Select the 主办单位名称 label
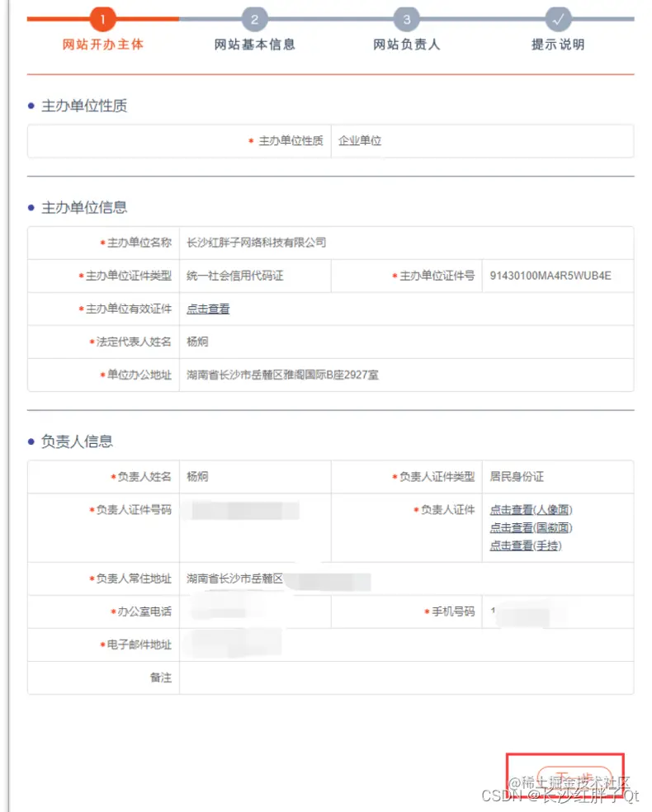Viewport: 652px width, 812px height. (139, 243)
